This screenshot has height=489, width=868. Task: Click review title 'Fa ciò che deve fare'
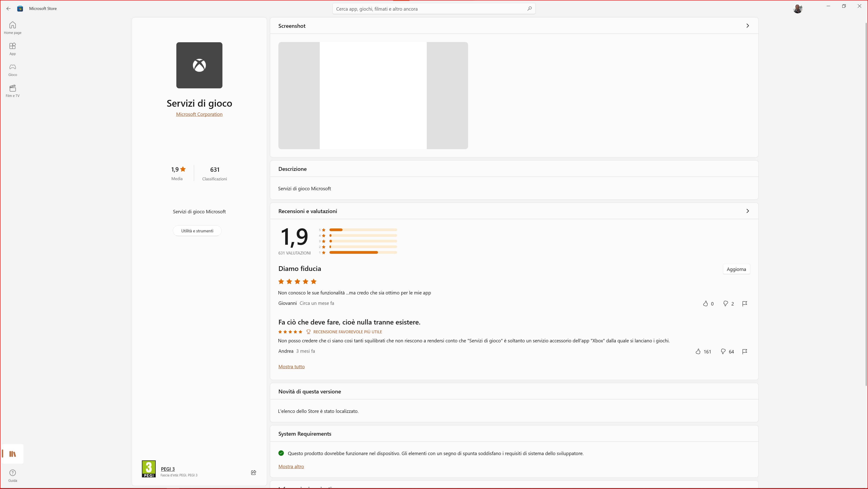tap(349, 322)
